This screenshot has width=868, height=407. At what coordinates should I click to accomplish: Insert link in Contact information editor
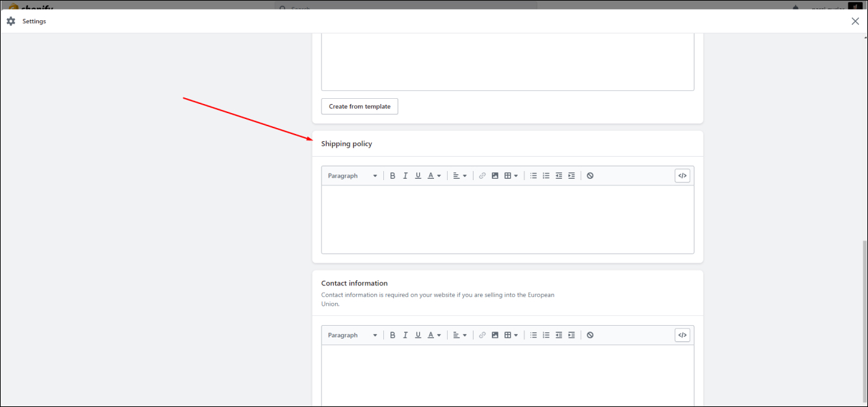(x=482, y=335)
